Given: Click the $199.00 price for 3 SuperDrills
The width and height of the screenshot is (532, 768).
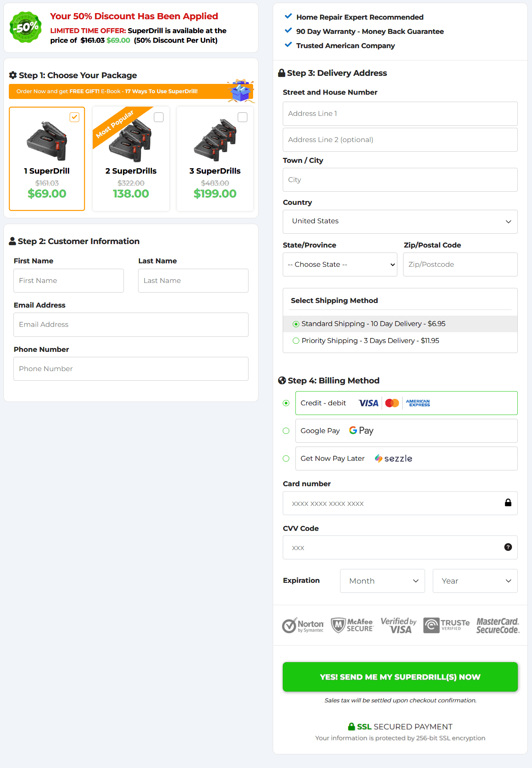Looking at the screenshot, I should click(215, 194).
